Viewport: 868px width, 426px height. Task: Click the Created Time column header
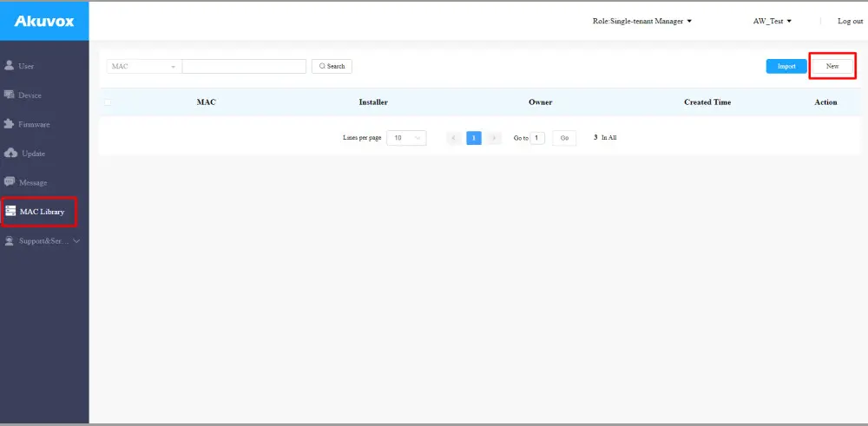point(707,102)
